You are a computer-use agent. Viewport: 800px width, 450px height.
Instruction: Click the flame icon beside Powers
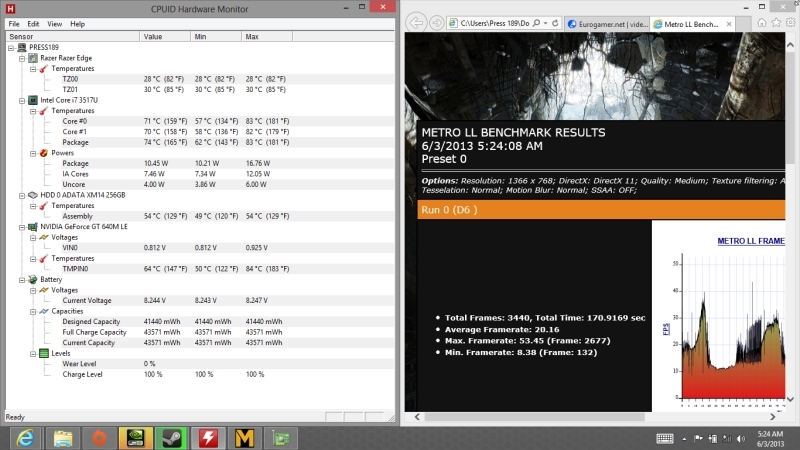click(44, 153)
